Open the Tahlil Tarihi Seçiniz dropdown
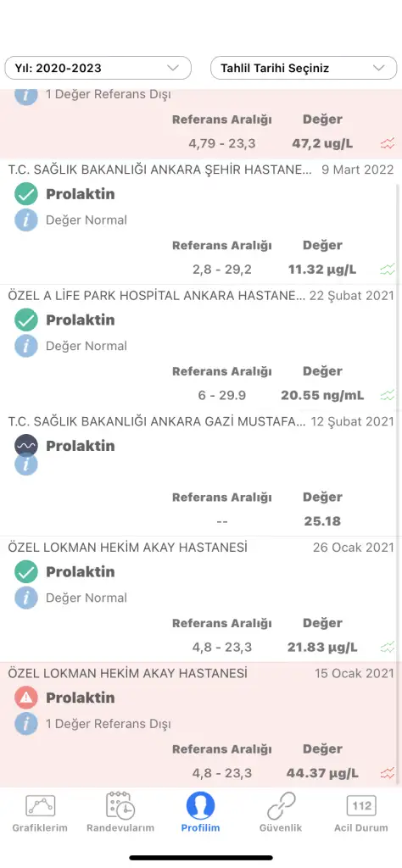The height and width of the screenshot is (868, 402). (304, 68)
